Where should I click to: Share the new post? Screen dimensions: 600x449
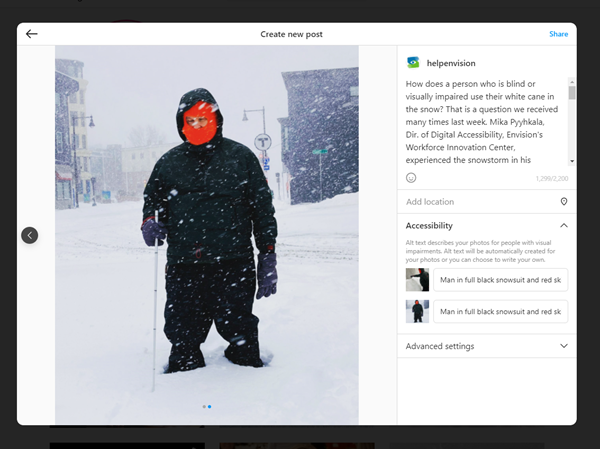(558, 34)
